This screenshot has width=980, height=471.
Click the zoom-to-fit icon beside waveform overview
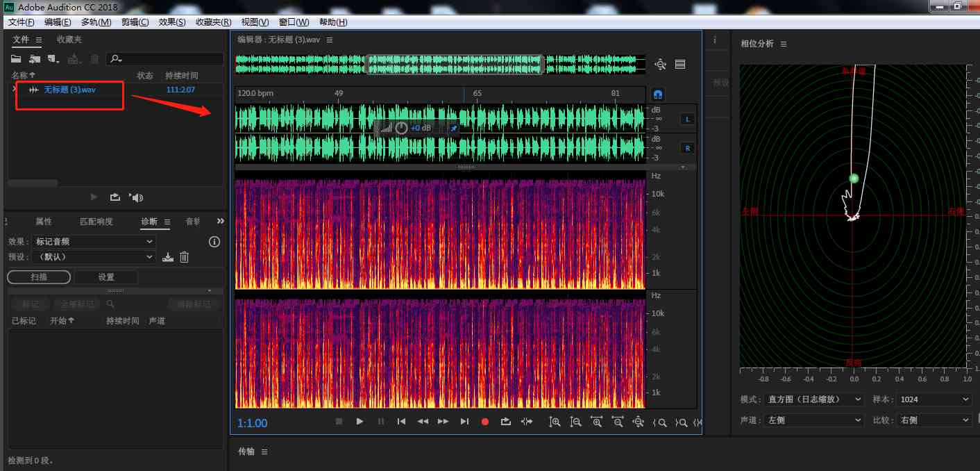coord(660,65)
